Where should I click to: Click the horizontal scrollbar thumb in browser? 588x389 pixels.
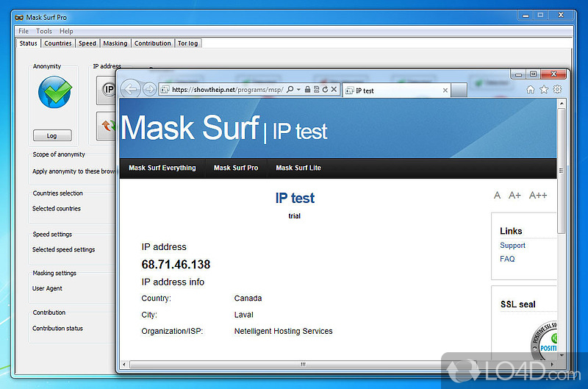(x=303, y=364)
